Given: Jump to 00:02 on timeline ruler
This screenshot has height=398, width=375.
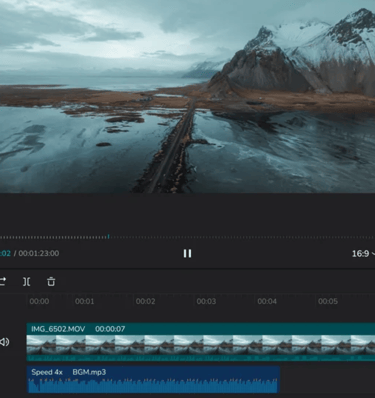Looking at the screenshot, I should tap(145, 301).
